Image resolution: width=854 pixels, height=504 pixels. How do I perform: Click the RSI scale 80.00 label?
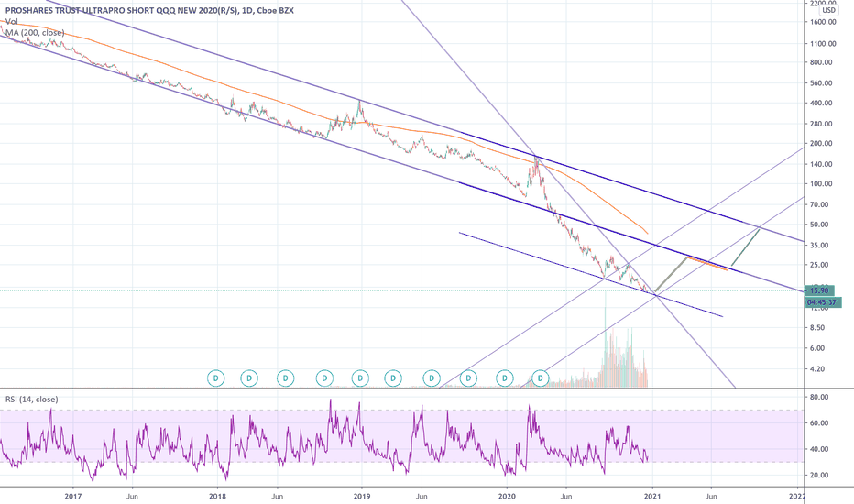(x=819, y=397)
